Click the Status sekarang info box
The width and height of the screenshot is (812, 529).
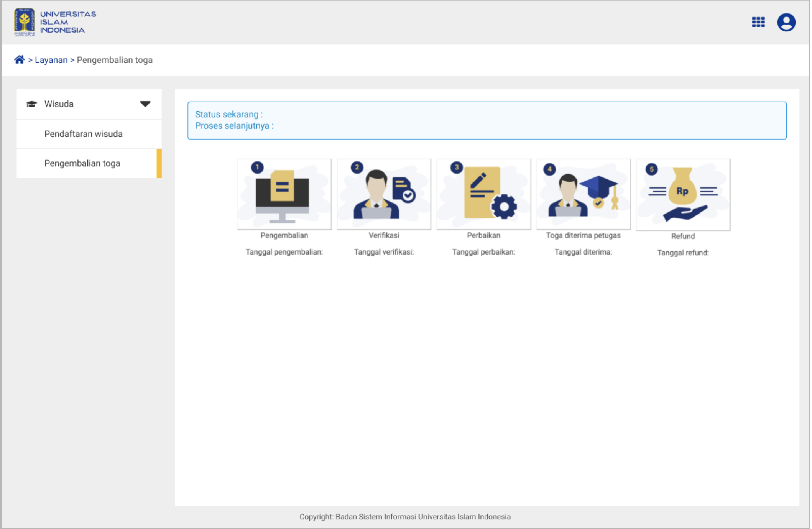point(487,120)
